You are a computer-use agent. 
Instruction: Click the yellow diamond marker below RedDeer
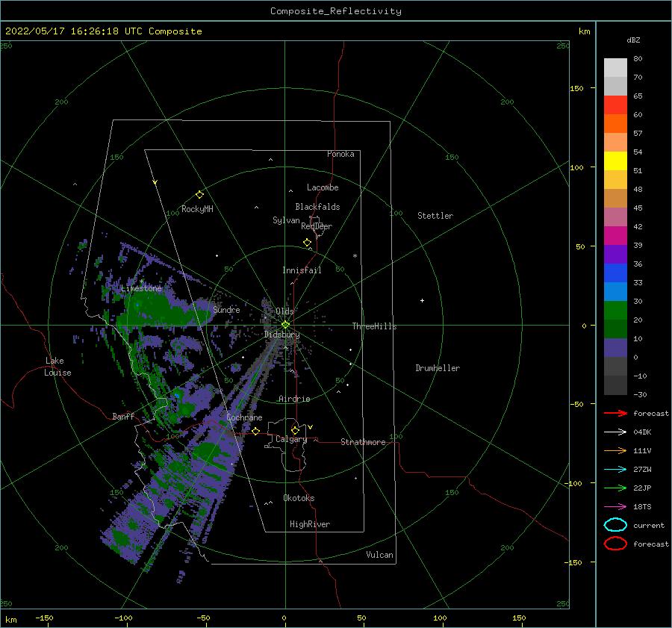pyautogui.click(x=308, y=243)
